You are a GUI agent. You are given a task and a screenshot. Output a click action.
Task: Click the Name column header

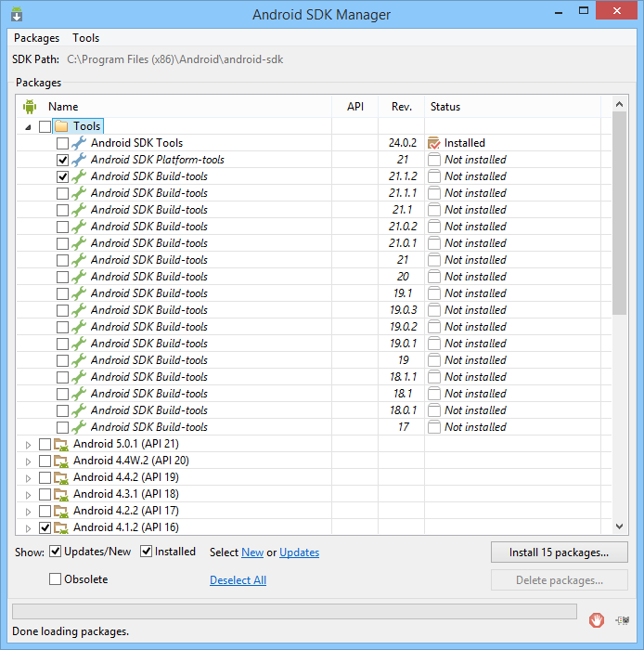coord(174,107)
